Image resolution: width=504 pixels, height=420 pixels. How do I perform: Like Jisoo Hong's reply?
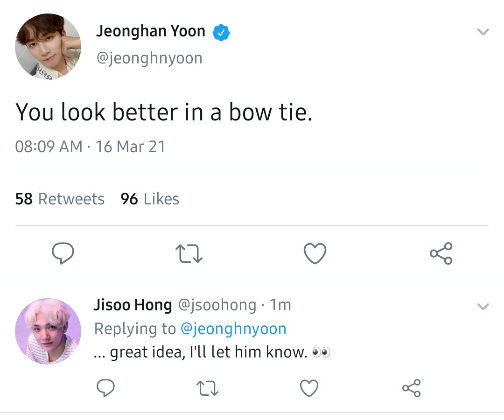309,388
